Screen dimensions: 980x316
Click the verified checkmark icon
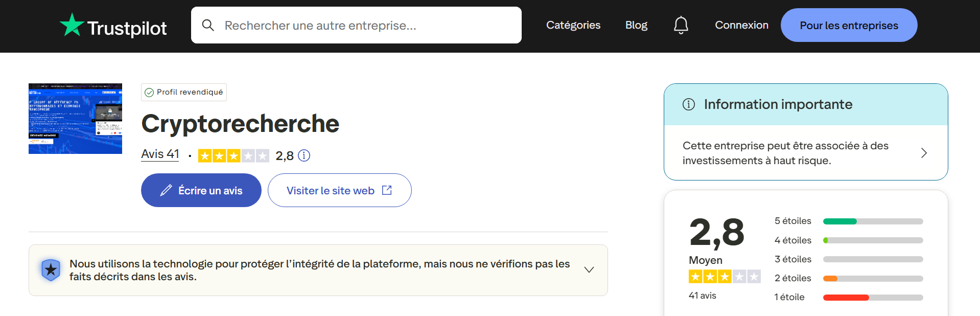149,93
